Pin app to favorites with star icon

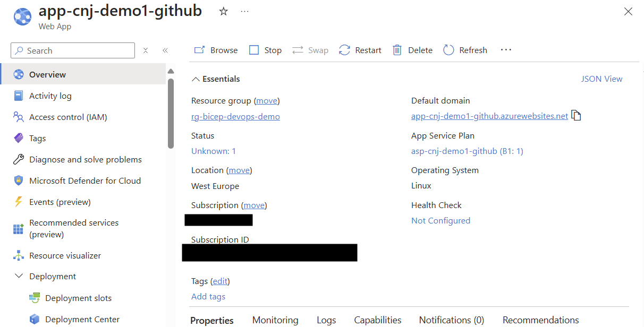[x=224, y=12]
